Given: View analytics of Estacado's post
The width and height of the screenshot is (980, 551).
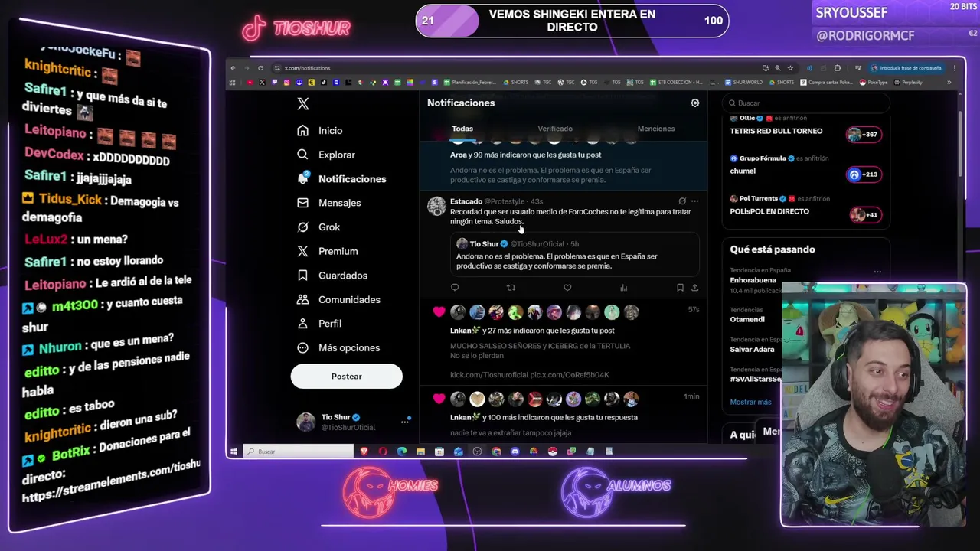Looking at the screenshot, I should coord(623,288).
